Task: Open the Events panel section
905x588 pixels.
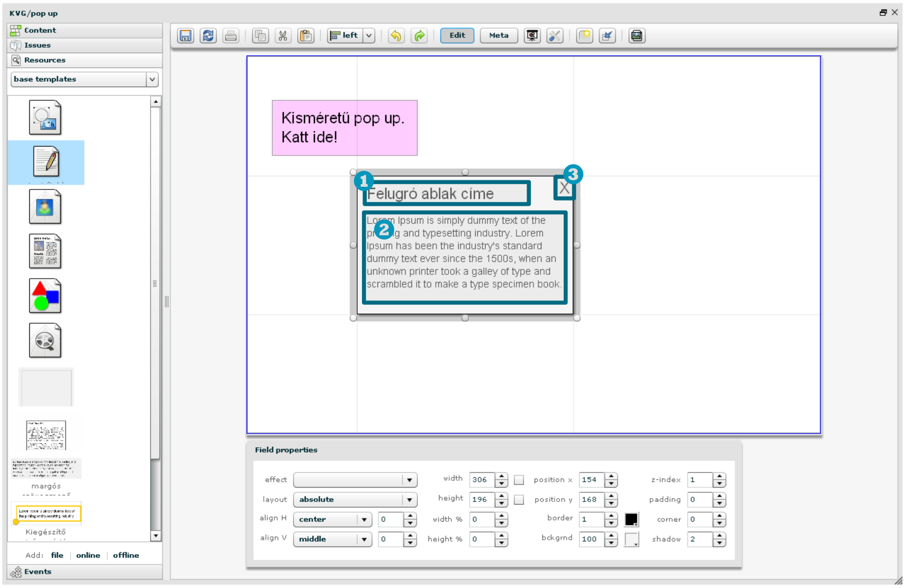Action: [x=37, y=572]
